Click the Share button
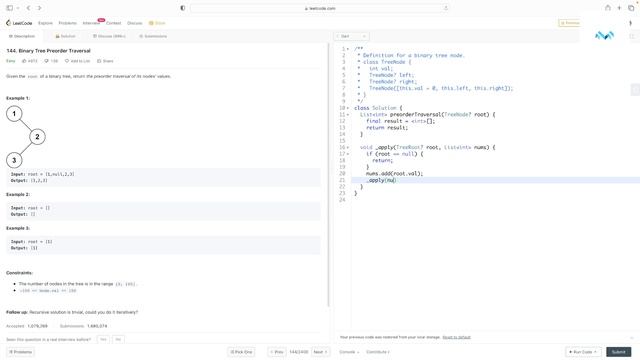Image resolution: width=640 pixels, height=360 pixels. 105,61
